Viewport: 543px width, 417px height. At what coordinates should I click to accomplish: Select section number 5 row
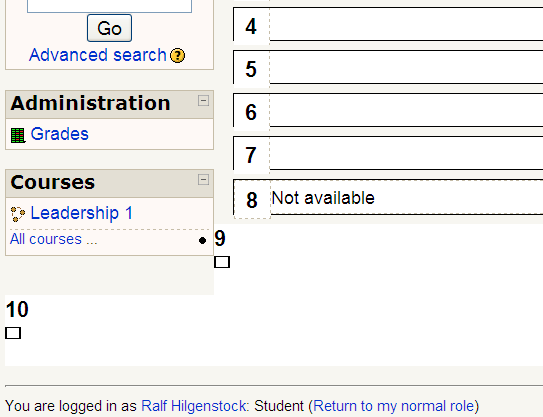pyautogui.click(x=388, y=67)
